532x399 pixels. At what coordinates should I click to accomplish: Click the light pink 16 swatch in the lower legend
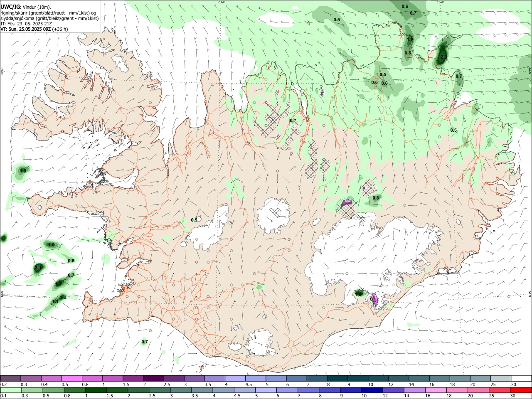[436, 390]
